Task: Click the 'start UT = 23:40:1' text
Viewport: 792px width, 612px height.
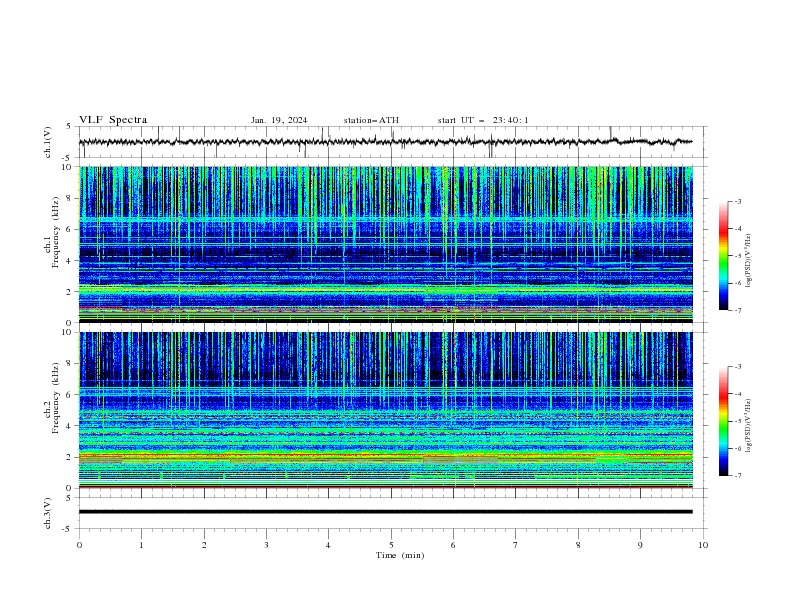Action: pos(483,120)
